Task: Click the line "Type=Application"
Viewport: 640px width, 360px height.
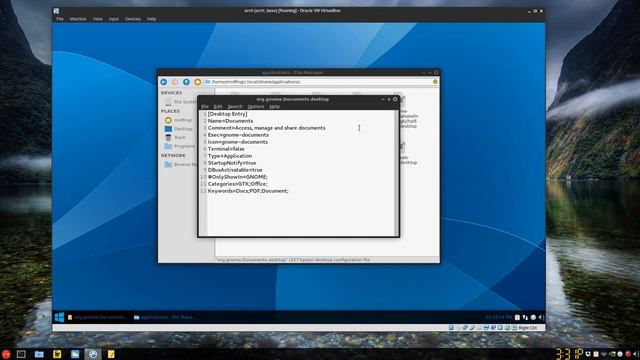Action: pos(230,156)
